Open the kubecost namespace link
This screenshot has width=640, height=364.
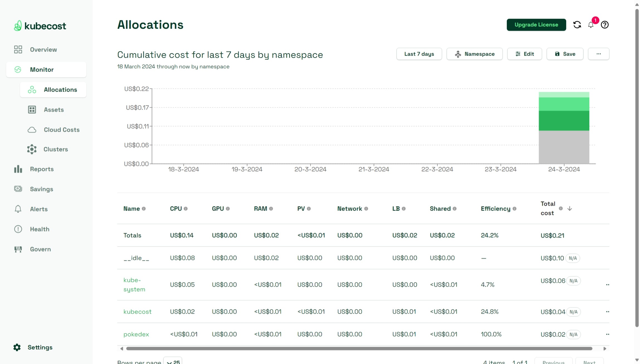137,312
